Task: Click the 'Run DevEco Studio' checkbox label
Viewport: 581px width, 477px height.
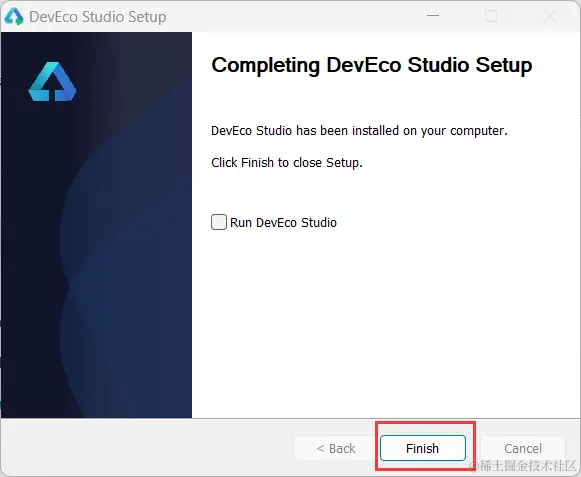Action: tap(283, 222)
